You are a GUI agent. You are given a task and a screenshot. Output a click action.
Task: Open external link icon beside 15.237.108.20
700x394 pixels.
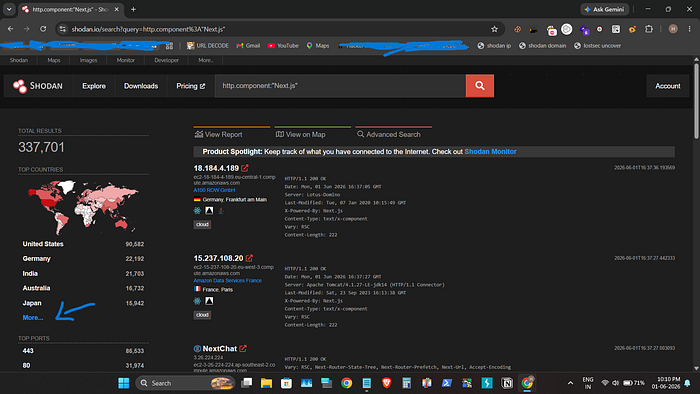(x=249, y=258)
